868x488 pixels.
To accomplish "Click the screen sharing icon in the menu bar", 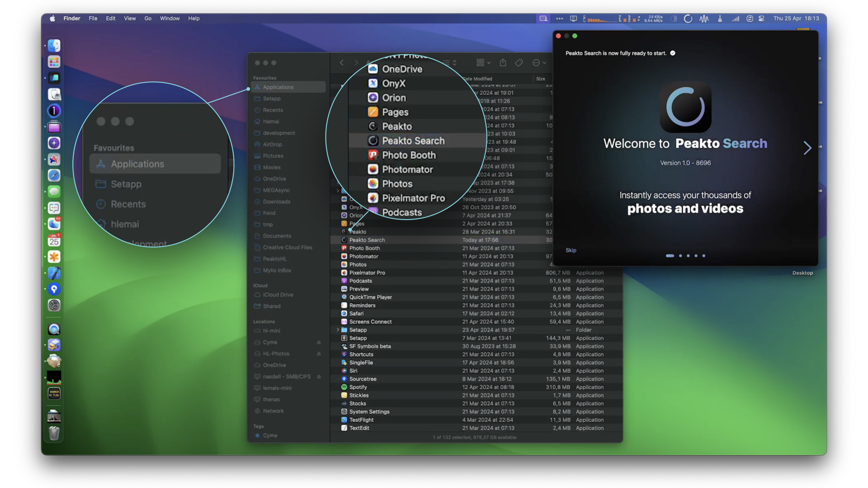I will (543, 19).
